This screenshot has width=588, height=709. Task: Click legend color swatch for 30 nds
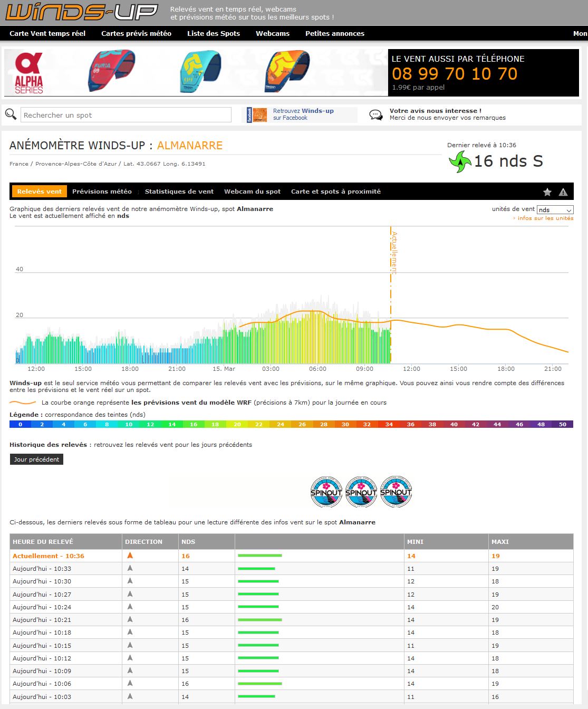click(x=345, y=424)
